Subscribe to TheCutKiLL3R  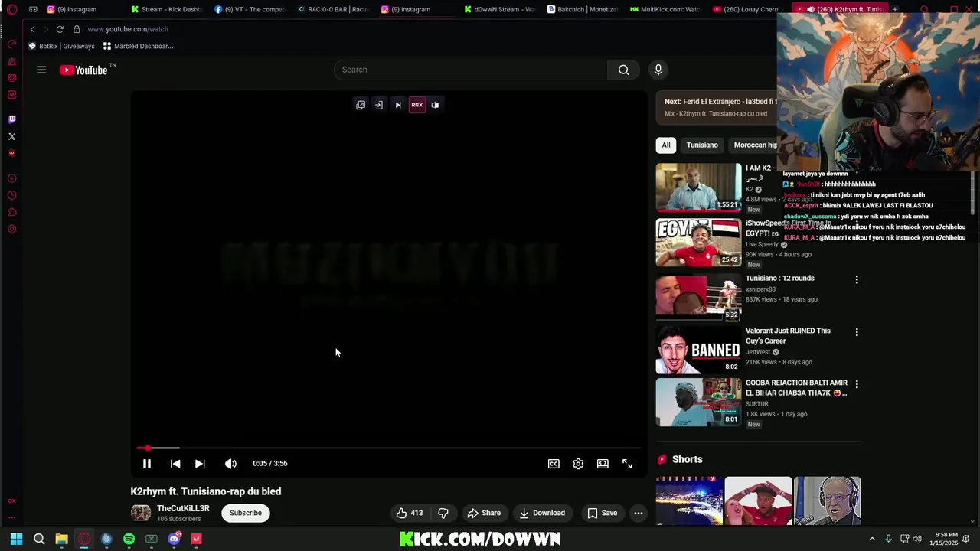(x=246, y=513)
